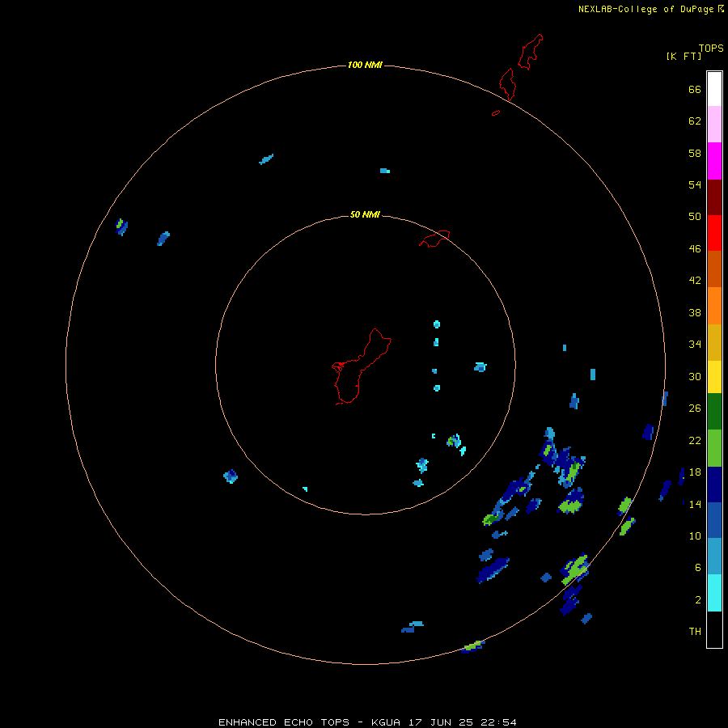The width and height of the screenshot is (728, 728).
Task: Click the 100 NMI range ring label
Action: (x=365, y=65)
